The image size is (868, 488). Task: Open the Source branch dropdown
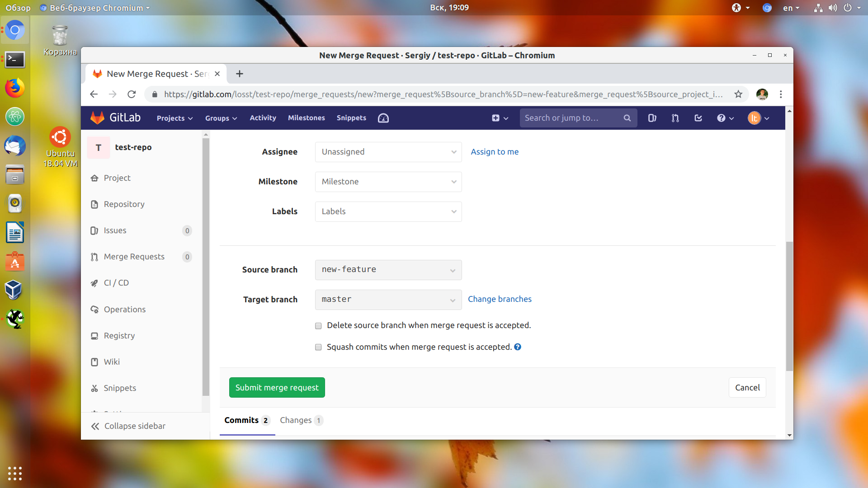388,270
